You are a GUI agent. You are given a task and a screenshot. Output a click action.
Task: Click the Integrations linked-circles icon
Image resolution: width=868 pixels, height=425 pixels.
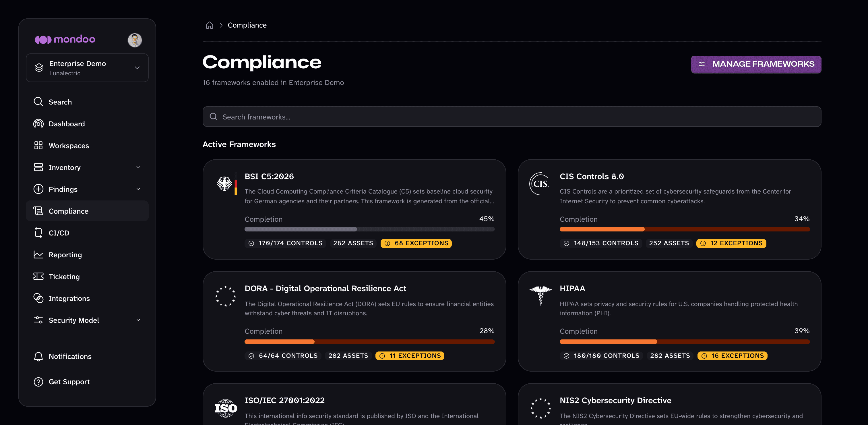point(38,298)
